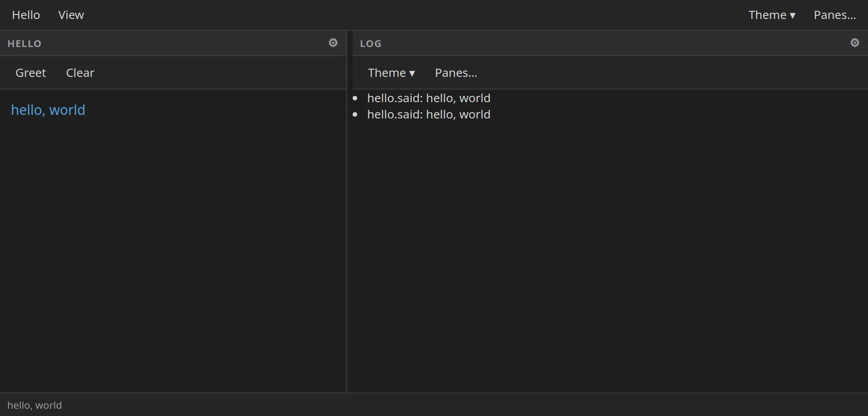Open Panes... in the Log pane toolbar
The image size is (868, 416).
click(456, 73)
